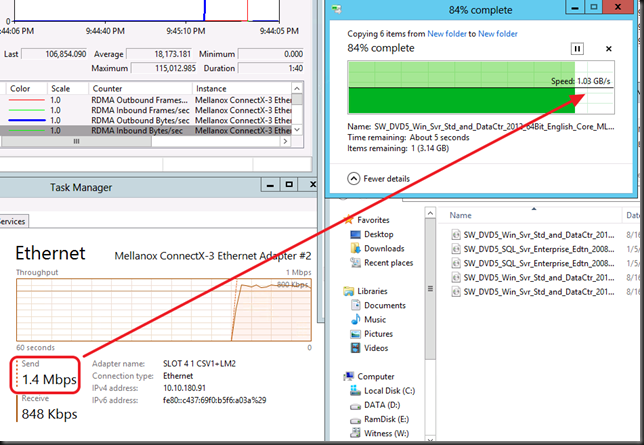Click counter list scroll down arrow
This screenshot has height=445, width=644.
(297, 130)
